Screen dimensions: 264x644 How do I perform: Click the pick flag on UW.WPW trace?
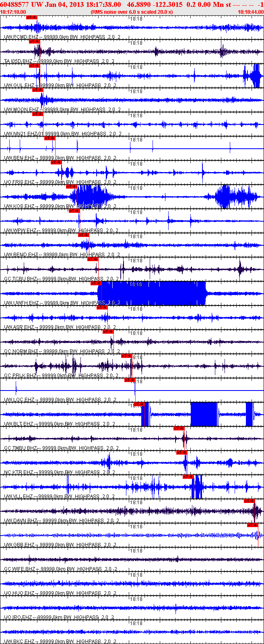click(x=74, y=211)
